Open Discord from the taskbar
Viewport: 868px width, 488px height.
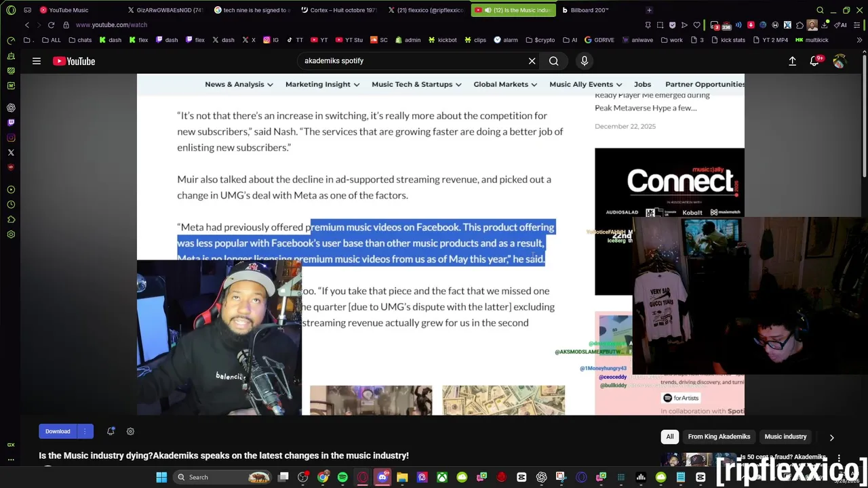click(382, 477)
